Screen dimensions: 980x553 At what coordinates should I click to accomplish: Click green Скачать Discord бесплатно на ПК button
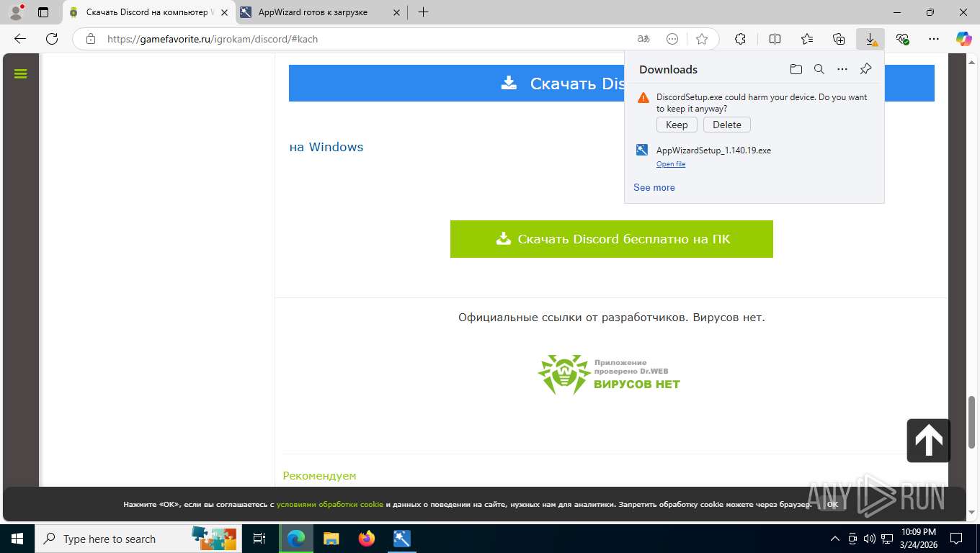pyautogui.click(x=612, y=239)
